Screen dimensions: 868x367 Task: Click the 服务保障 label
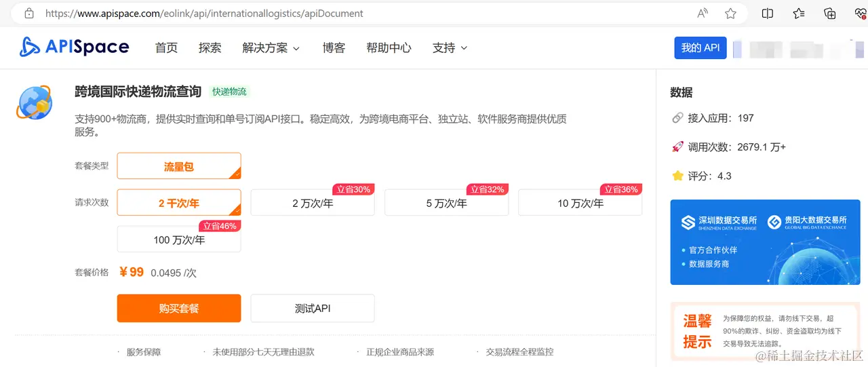click(x=144, y=352)
